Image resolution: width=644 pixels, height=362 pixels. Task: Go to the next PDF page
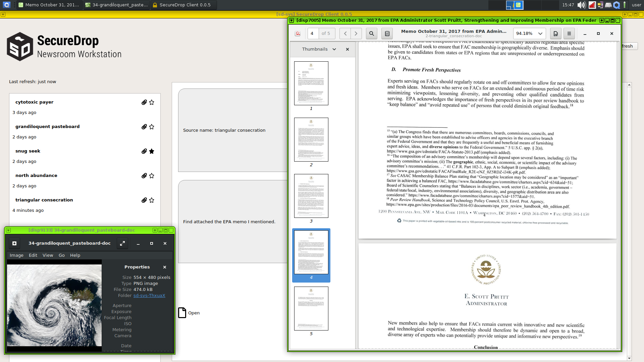point(356,34)
